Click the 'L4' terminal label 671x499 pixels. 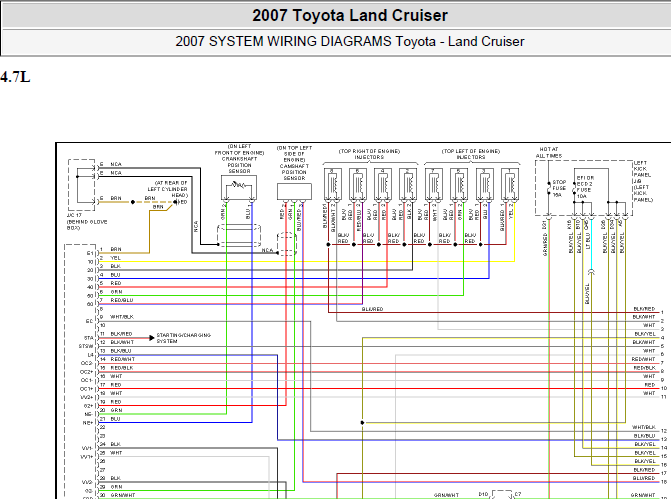[x=90, y=355]
